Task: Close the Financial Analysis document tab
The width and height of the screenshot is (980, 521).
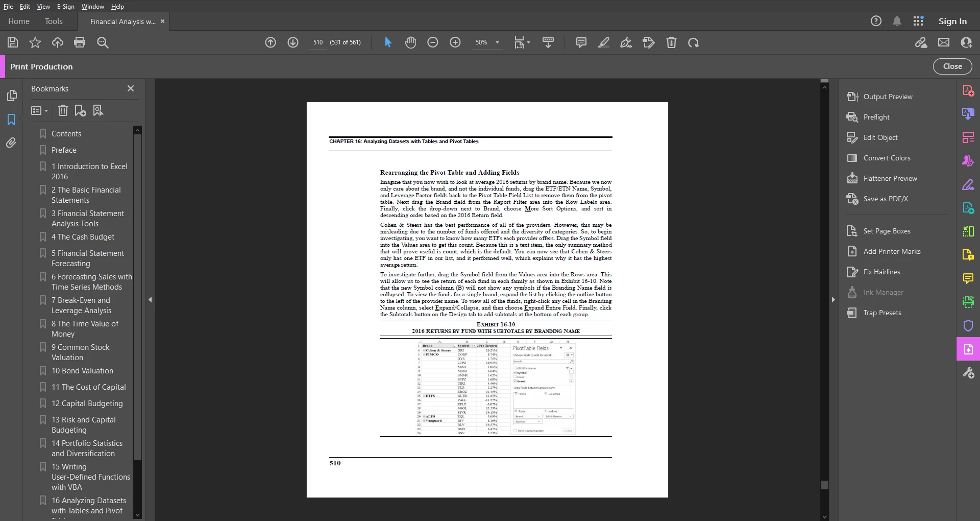Action: 162,21
